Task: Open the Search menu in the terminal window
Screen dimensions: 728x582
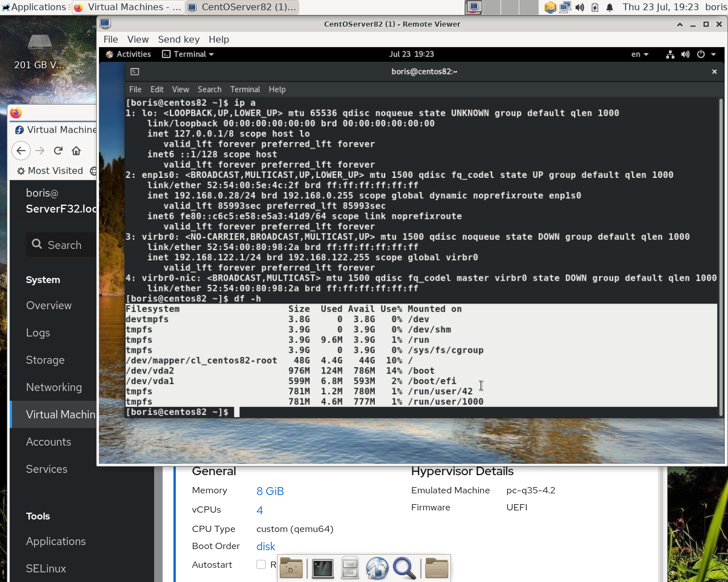Action: (x=209, y=89)
